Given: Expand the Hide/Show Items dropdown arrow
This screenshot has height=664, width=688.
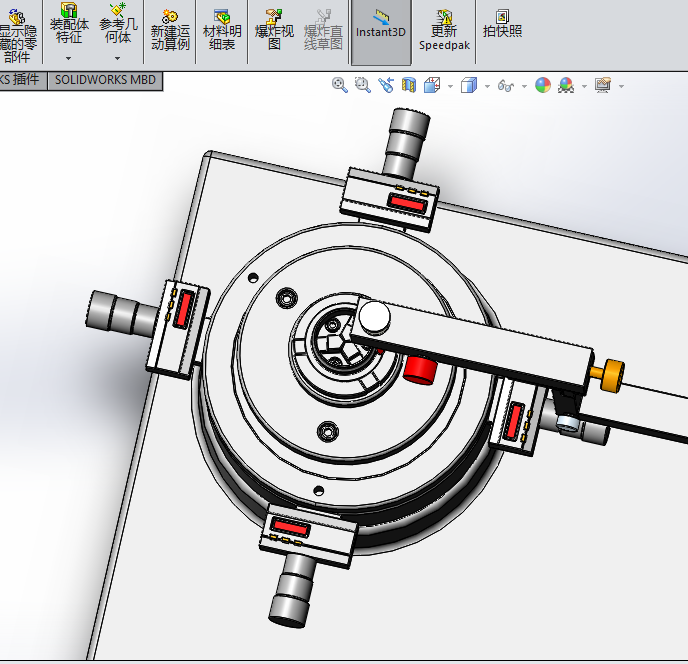Looking at the screenshot, I should coord(524,87).
